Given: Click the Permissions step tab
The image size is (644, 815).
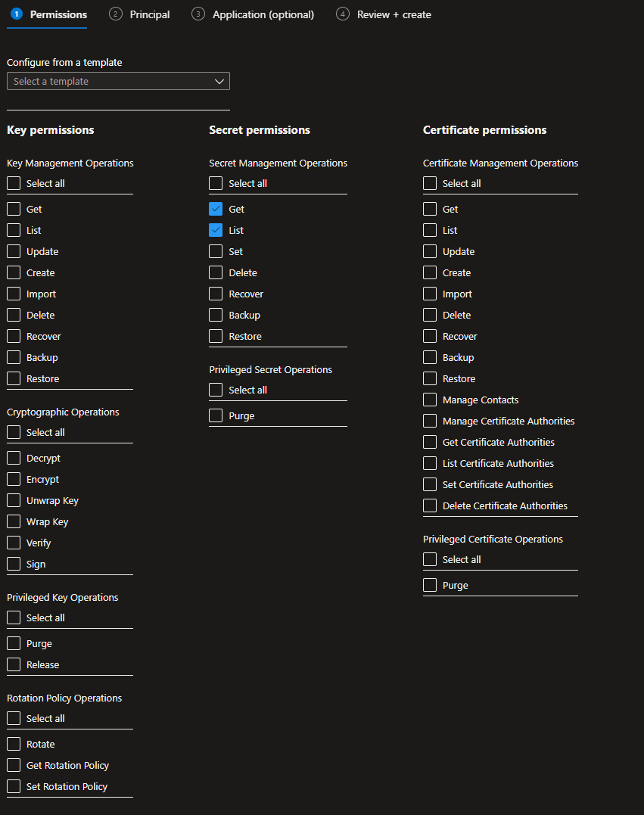Looking at the screenshot, I should 48,14.
